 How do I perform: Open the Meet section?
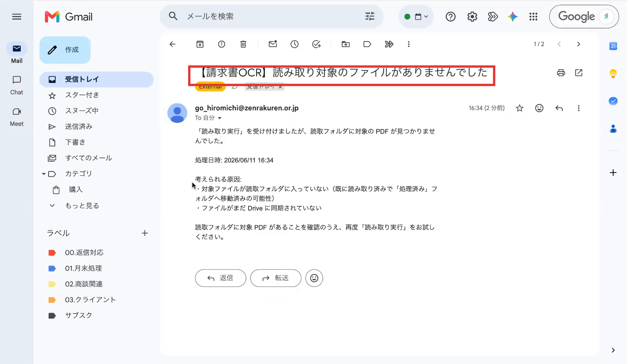(x=16, y=117)
